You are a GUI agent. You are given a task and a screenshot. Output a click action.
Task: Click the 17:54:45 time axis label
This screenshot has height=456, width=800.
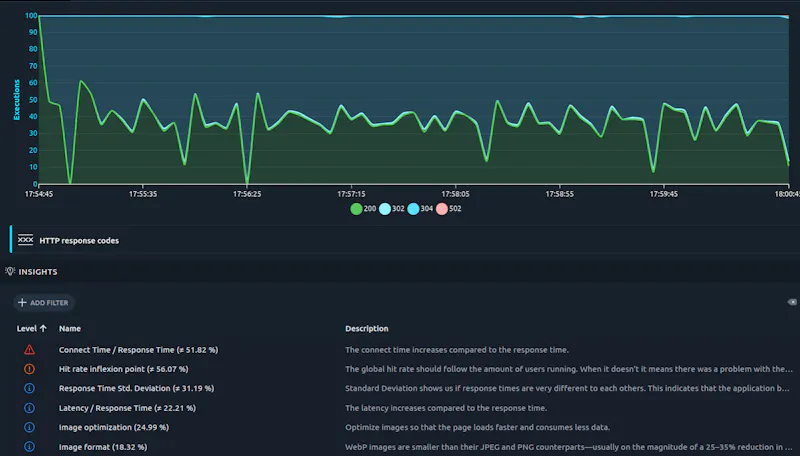tap(39, 194)
